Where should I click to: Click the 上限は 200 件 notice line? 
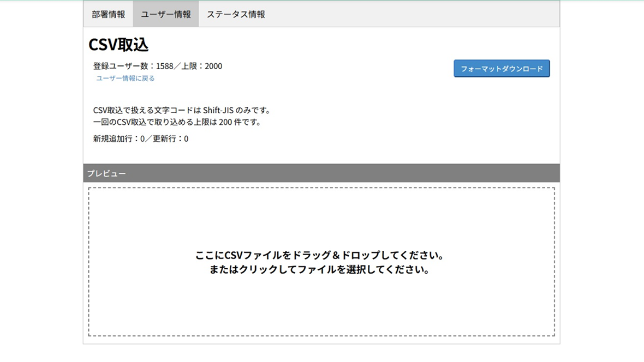(x=177, y=122)
